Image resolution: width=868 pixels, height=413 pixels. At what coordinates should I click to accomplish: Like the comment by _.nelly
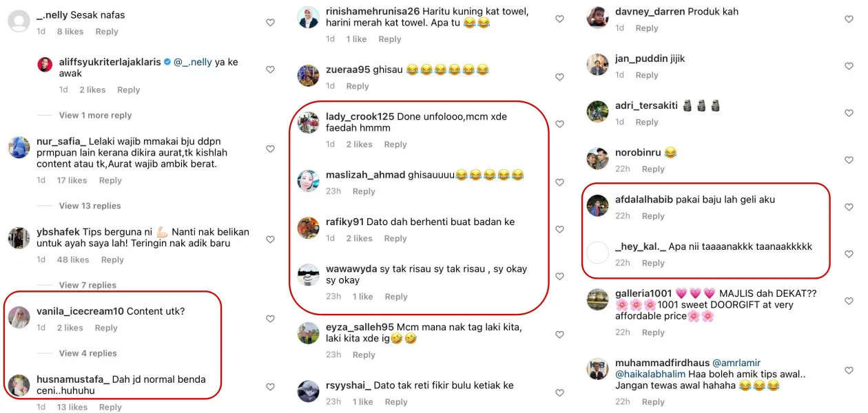point(270,23)
